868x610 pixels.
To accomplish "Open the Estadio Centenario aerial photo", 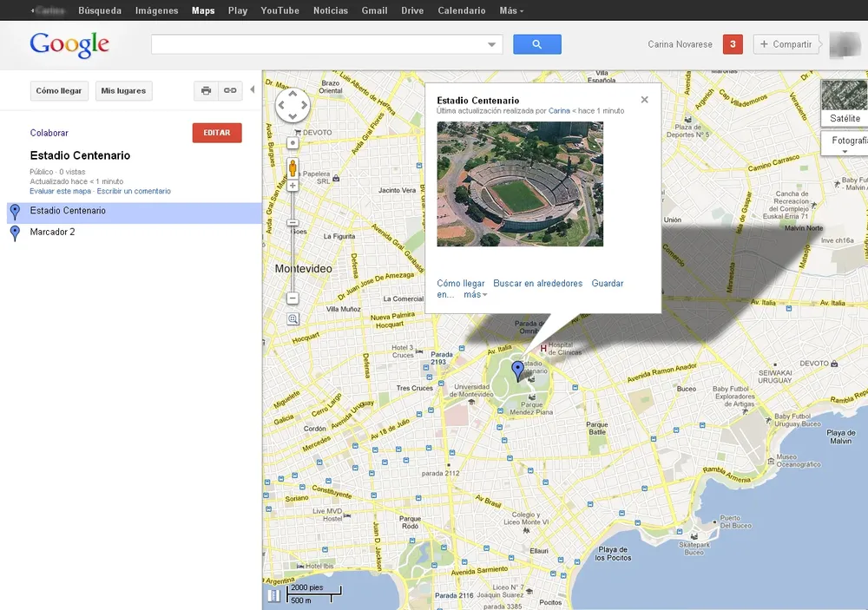I will click(519, 183).
